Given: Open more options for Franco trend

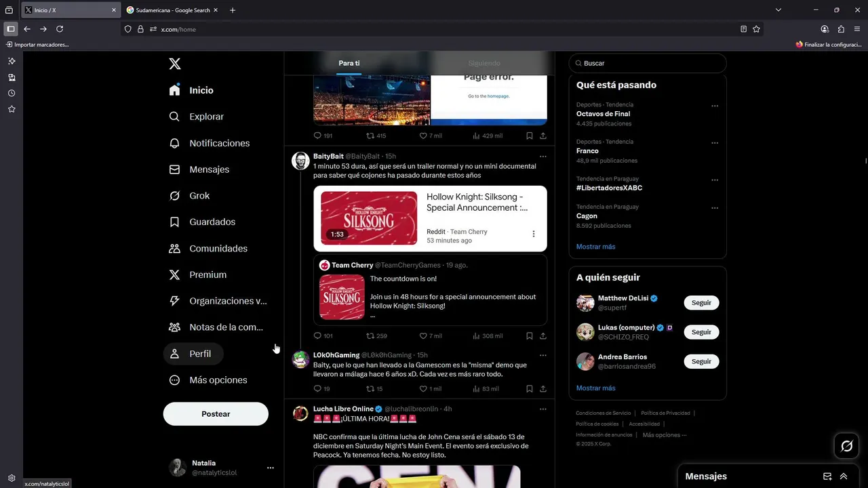Looking at the screenshot, I should (715, 143).
